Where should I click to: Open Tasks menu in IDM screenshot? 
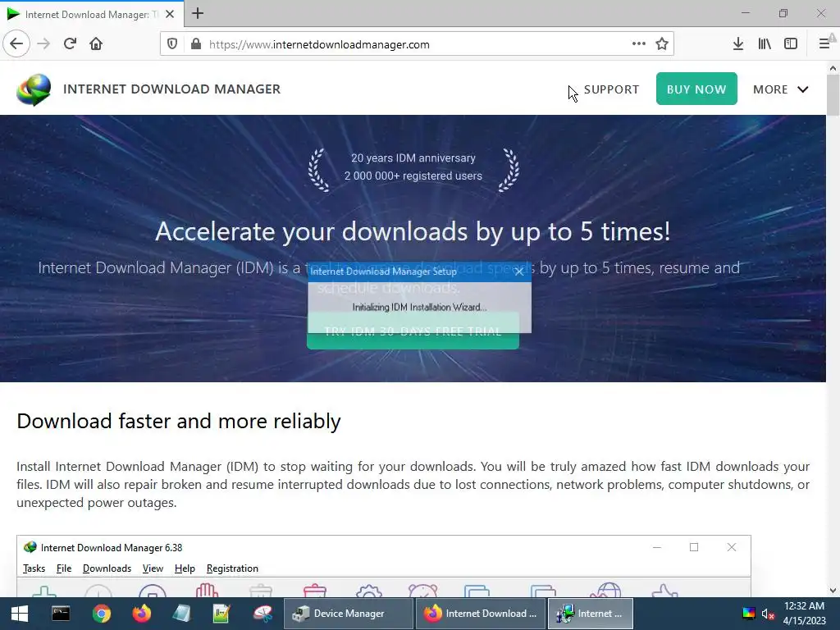(34, 568)
